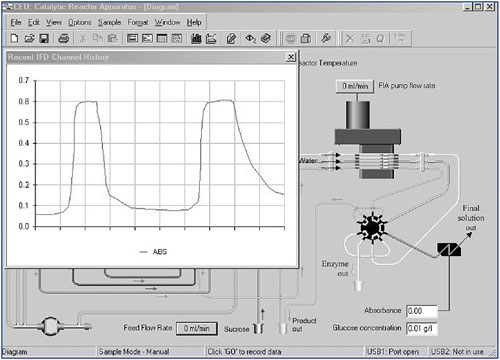Click the Open file toolbar icon
The image size is (500, 360).
pyautogui.click(x=29, y=39)
